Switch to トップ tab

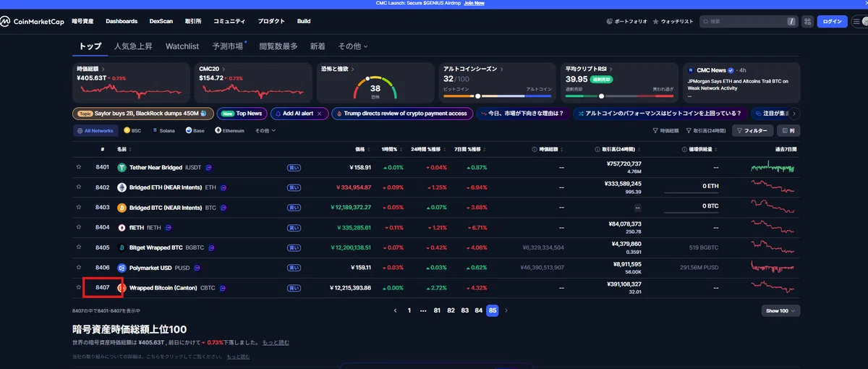point(90,46)
